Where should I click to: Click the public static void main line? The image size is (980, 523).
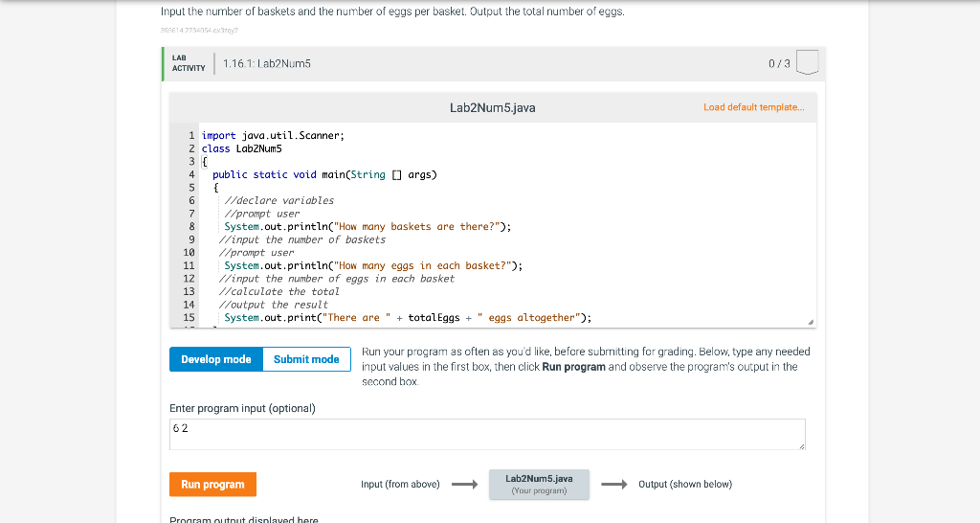pos(324,174)
